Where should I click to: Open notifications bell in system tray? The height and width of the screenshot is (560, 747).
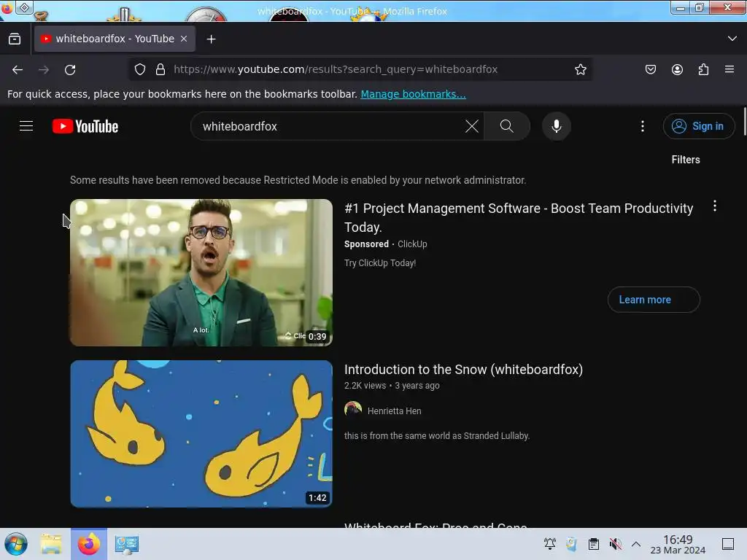click(550, 544)
